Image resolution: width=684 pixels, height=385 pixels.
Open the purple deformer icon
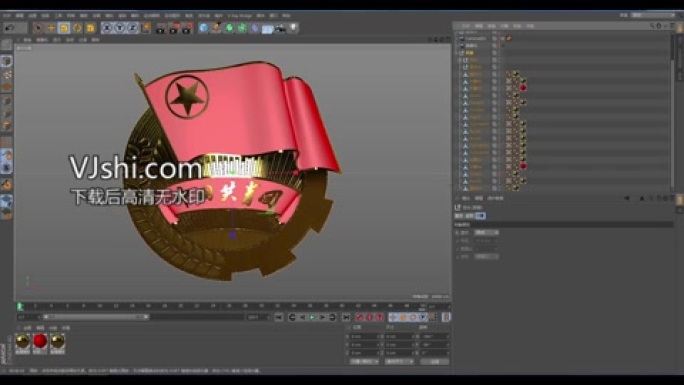pos(255,28)
